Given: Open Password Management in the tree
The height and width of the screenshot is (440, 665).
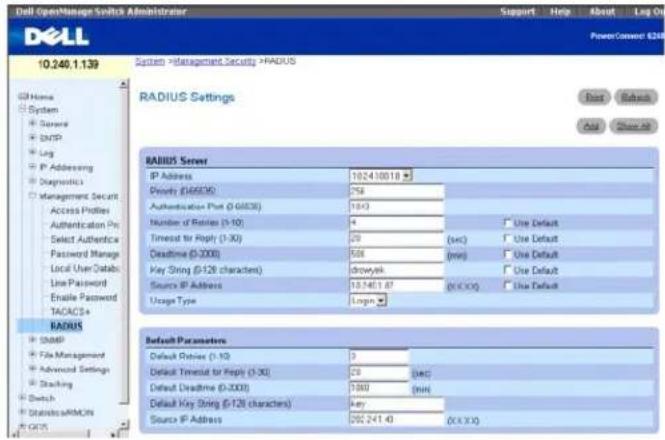Looking at the screenshot, I should 84,254.
